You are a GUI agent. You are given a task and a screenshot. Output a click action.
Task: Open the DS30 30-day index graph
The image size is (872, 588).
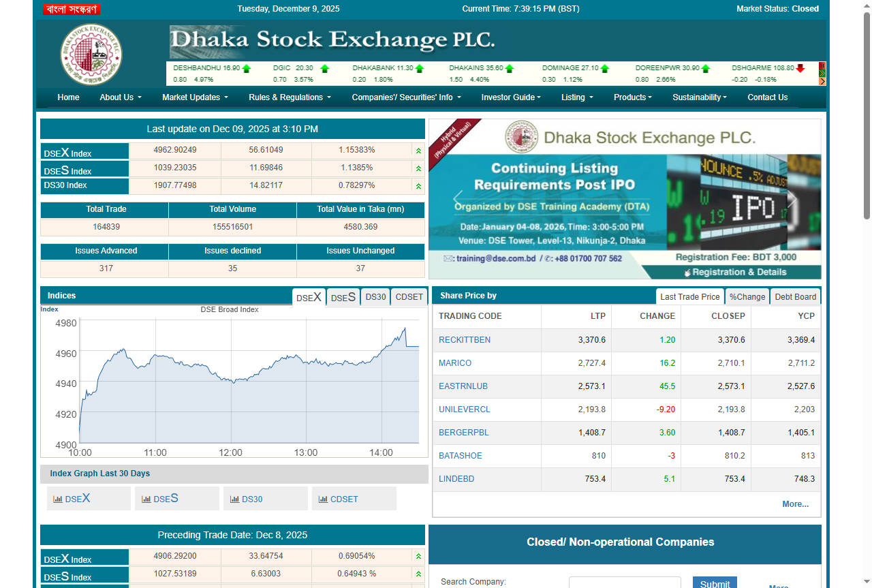click(265, 498)
